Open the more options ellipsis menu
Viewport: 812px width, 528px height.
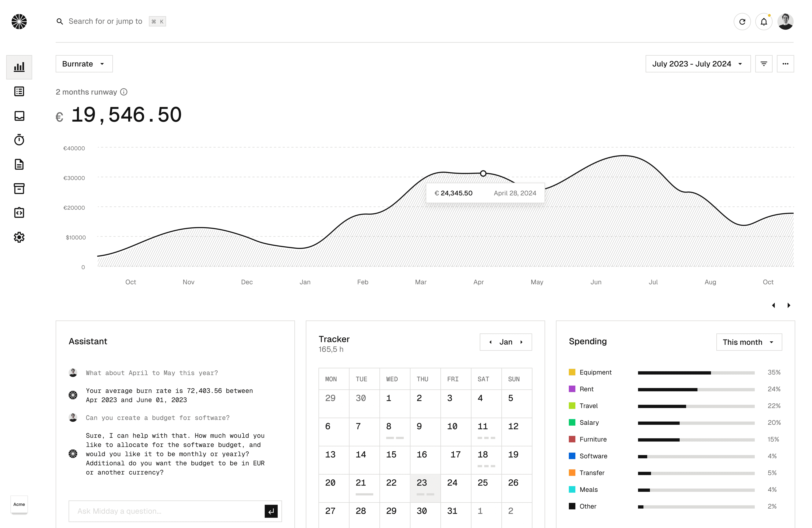[x=786, y=63]
